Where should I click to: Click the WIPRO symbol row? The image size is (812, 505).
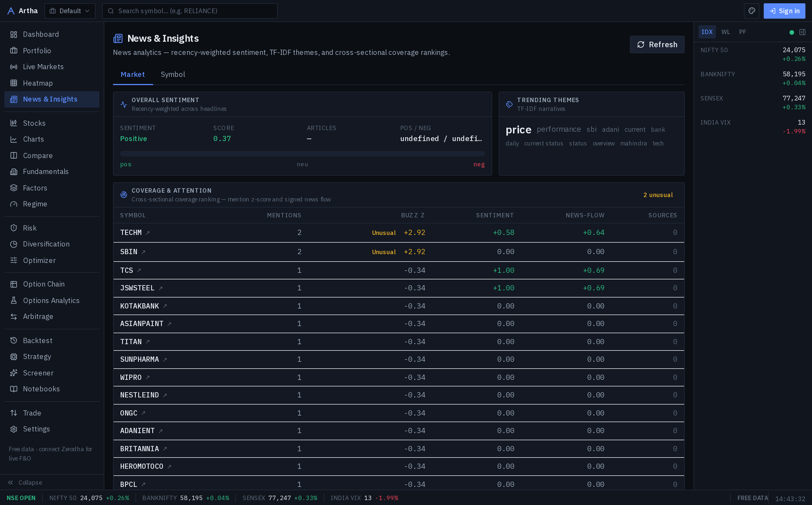coord(399,377)
